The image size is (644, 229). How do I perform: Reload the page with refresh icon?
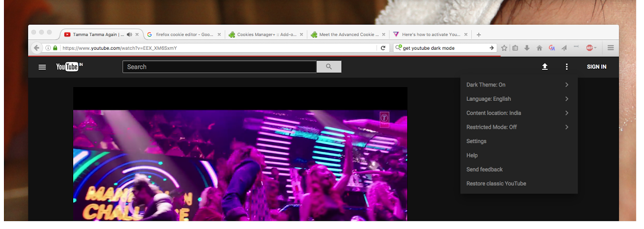(383, 48)
